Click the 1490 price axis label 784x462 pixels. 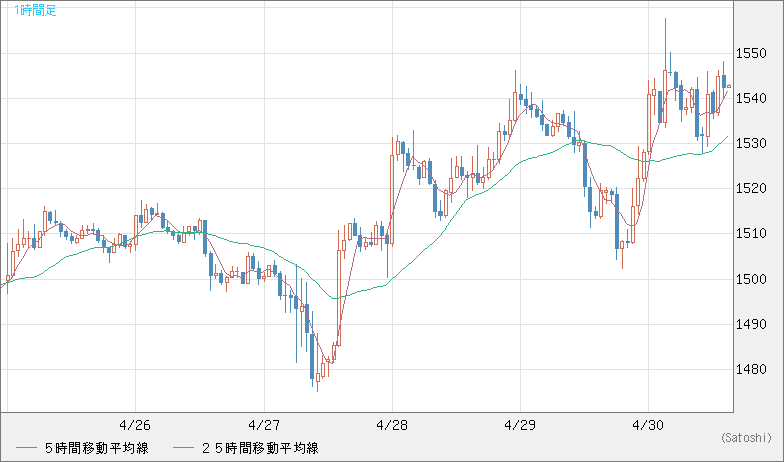(x=752, y=324)
